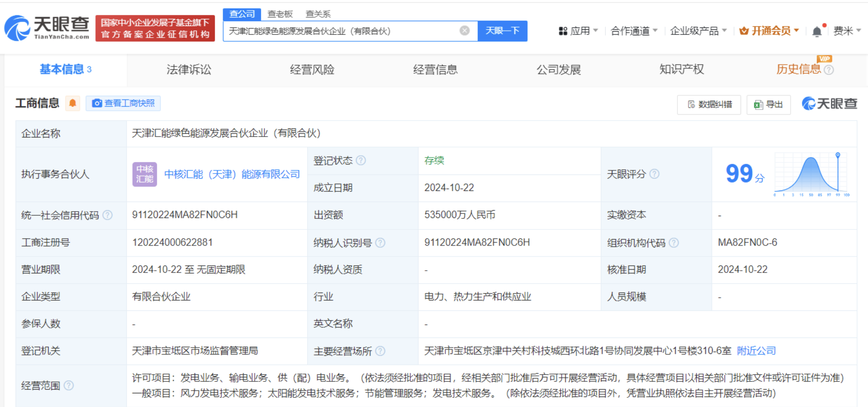This screenshot has width=868, height=407.
Task: Switch to the 基本信息 tab
Action: tap(65, 69)
